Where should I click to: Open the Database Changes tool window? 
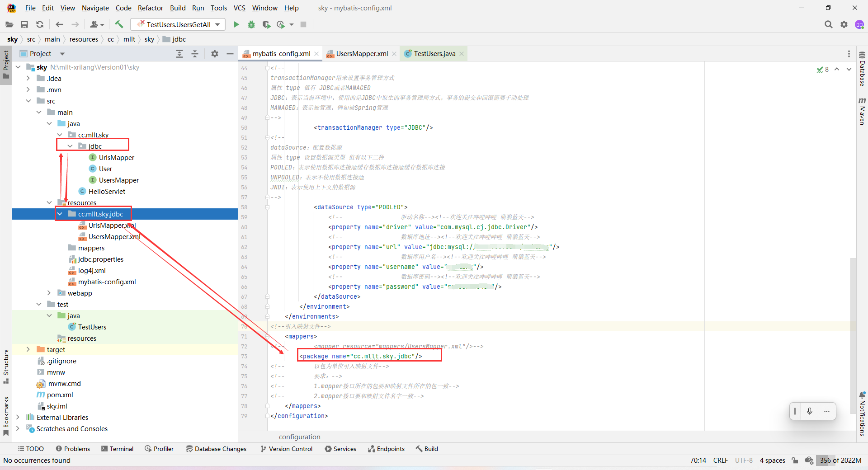[x=217, y=449]
